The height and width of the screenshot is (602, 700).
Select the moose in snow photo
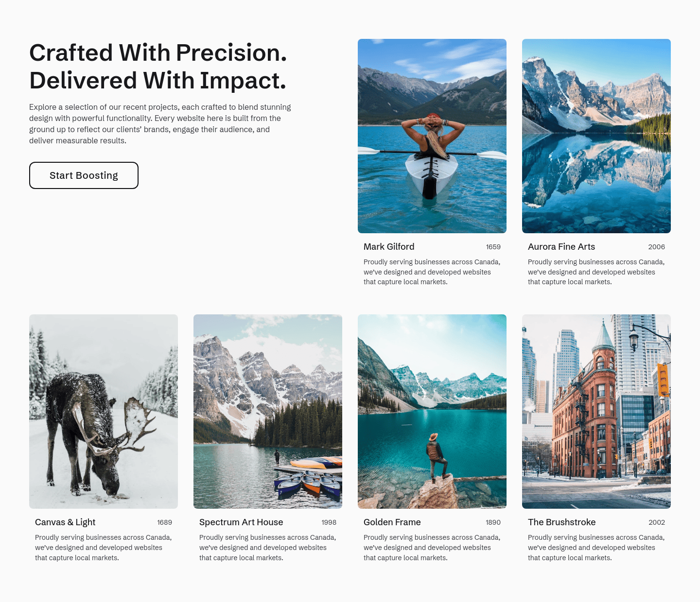(x=104, y=412)
